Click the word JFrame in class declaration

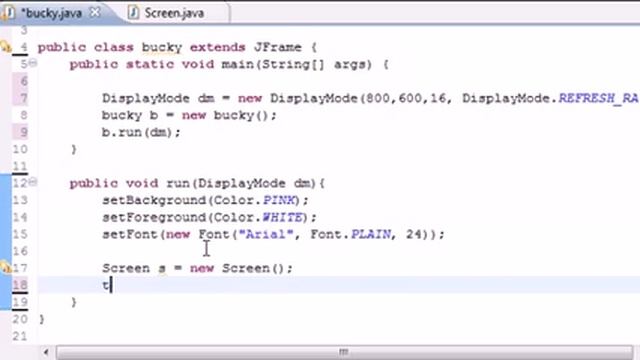pos(278,47)
